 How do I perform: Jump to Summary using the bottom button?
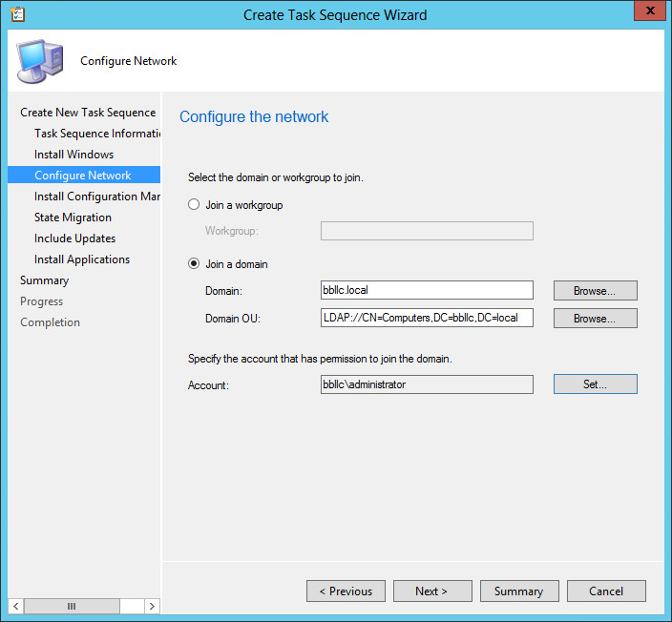[x=519, y=591]
